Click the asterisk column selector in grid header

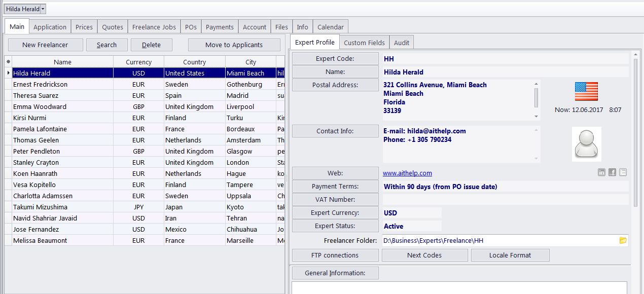tap(8, 62)
